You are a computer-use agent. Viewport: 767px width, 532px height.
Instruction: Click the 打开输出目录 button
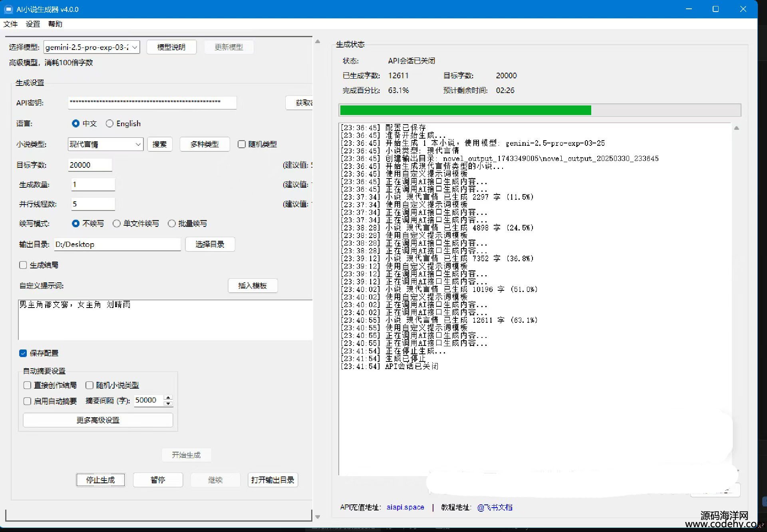[x=273, y=480]
